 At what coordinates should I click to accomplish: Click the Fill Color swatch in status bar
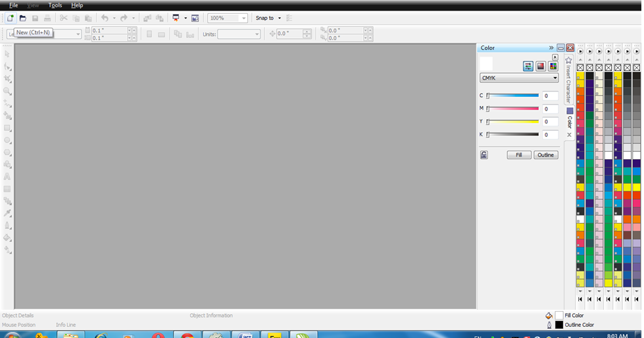click(x=559, y=316)
